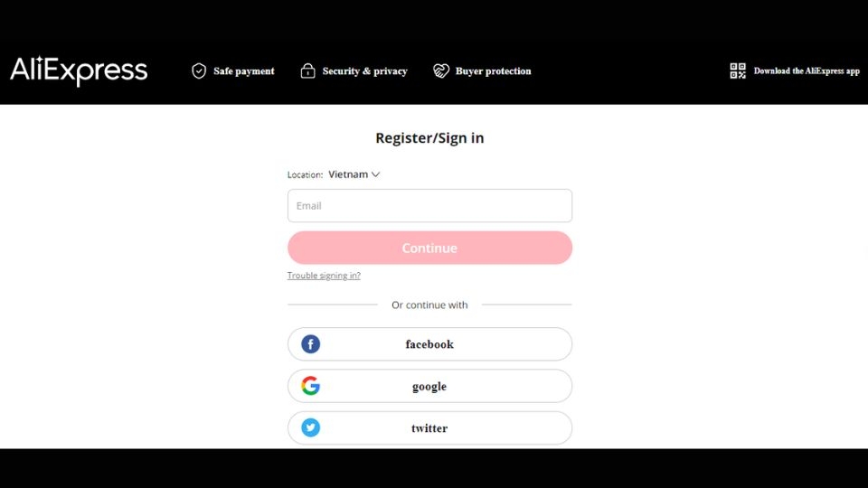
Task: Open Safe payment text in header
Action: pos(243,70)
